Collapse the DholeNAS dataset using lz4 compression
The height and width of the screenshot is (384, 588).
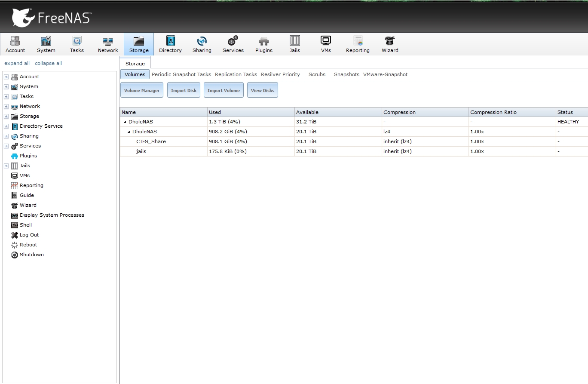tap(129, 132)
